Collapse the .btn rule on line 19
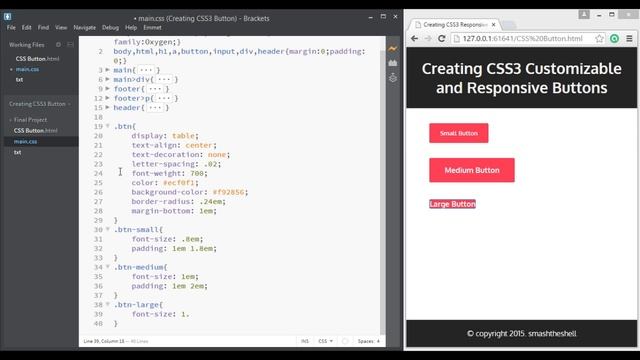Viewport: 640px width, 360px height. 108,126
